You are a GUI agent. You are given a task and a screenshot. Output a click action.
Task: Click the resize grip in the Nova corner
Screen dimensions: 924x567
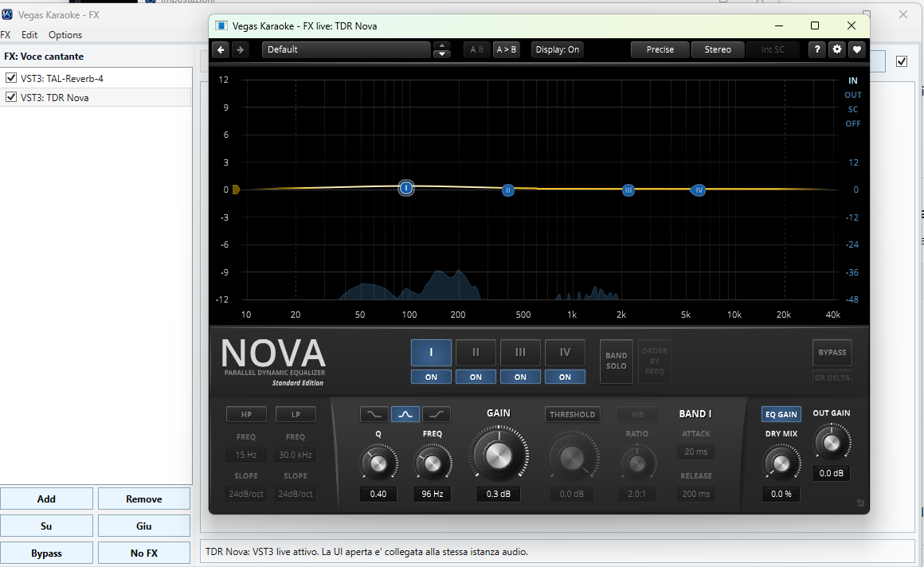[x=860, y=502]
